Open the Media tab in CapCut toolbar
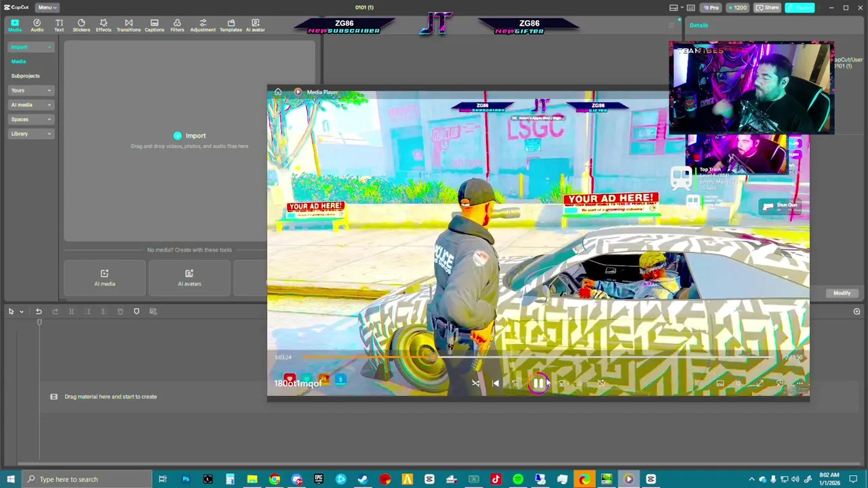Screen dimensions: 868x488 [x=14, y=25]
